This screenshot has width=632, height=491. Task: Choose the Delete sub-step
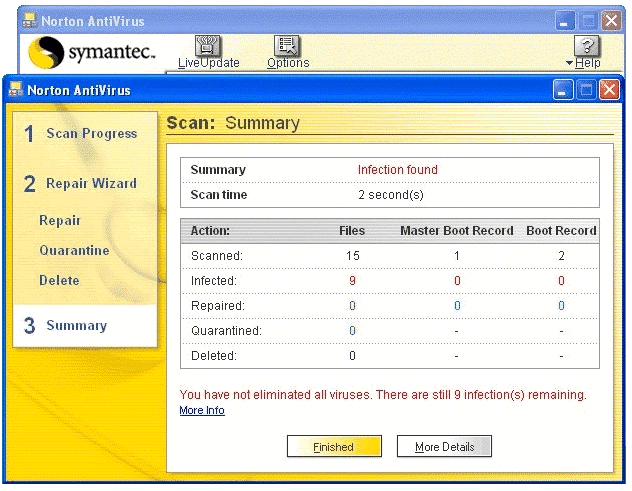(59, 281)
